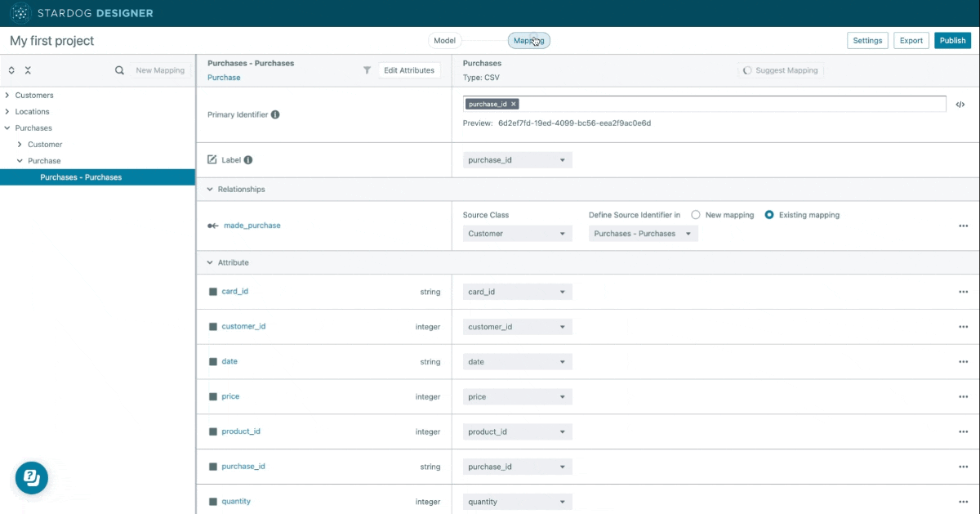Click the search magnifier icon in sidebar
This screenshot has height=514, width=980.
click(x=119, y=70)
